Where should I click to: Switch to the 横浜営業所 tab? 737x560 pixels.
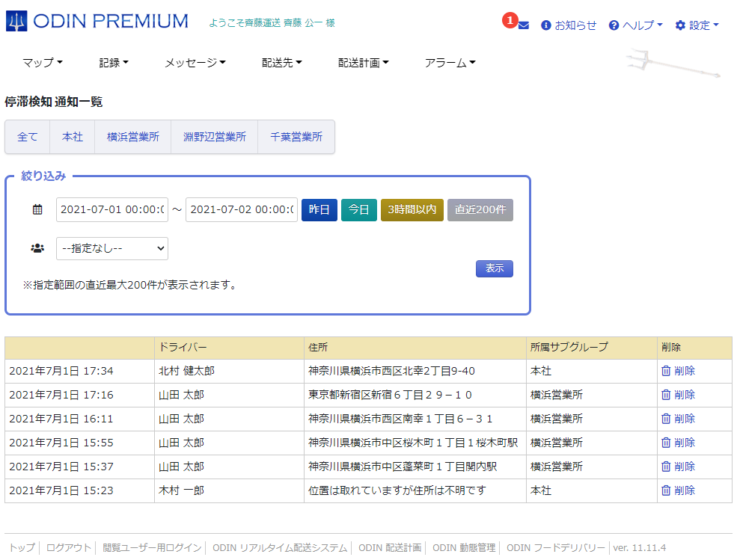pyautogui.click(x=133, y=138)
